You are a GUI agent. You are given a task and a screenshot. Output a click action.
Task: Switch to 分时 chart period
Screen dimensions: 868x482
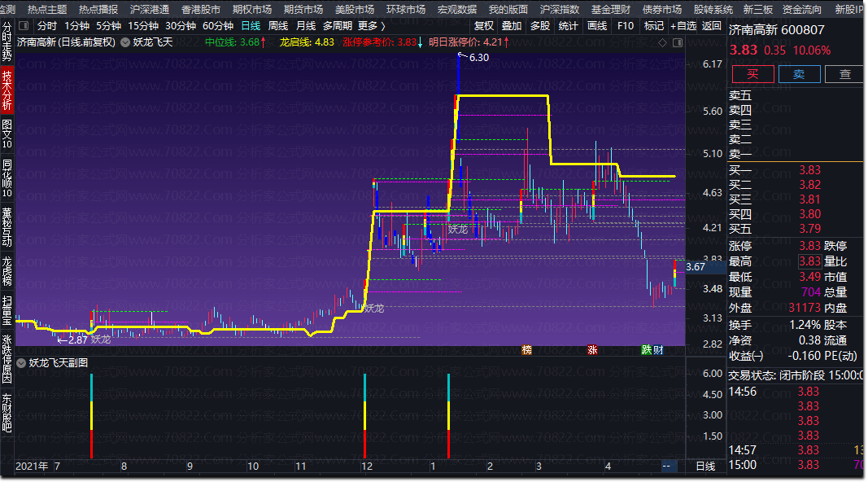(x=47, y=26)
